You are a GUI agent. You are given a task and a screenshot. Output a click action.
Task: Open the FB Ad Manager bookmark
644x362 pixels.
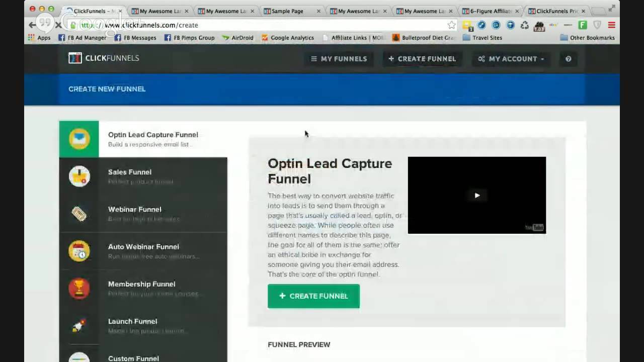[x=82, y=38]
